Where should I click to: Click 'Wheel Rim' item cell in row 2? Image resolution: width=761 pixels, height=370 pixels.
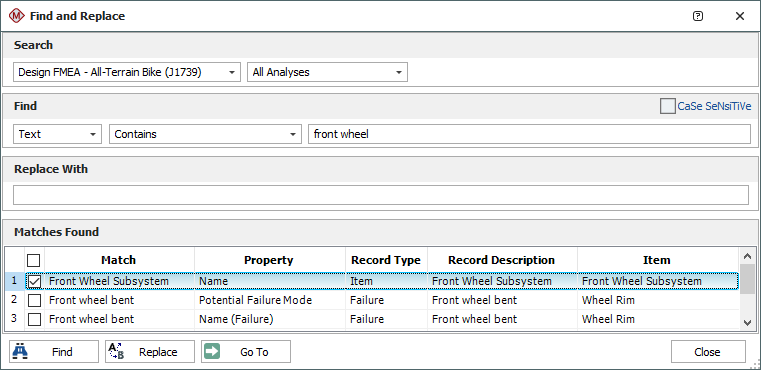[x=657, y=301]
